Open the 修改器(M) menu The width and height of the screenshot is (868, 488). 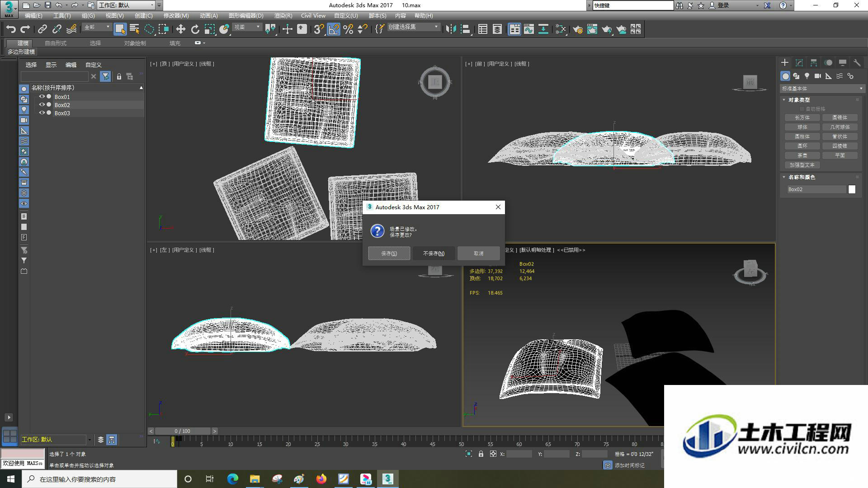[x=176, y=16]
